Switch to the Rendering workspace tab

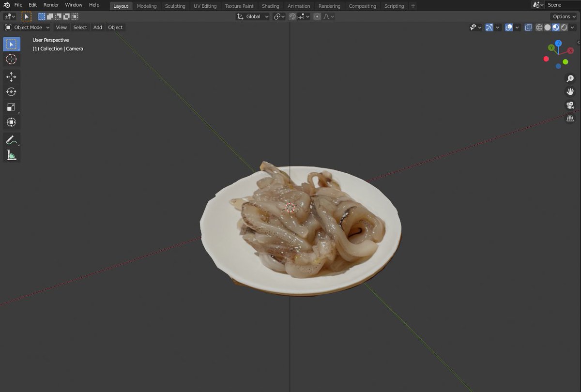pyautogui.click(x=329, y=6)
